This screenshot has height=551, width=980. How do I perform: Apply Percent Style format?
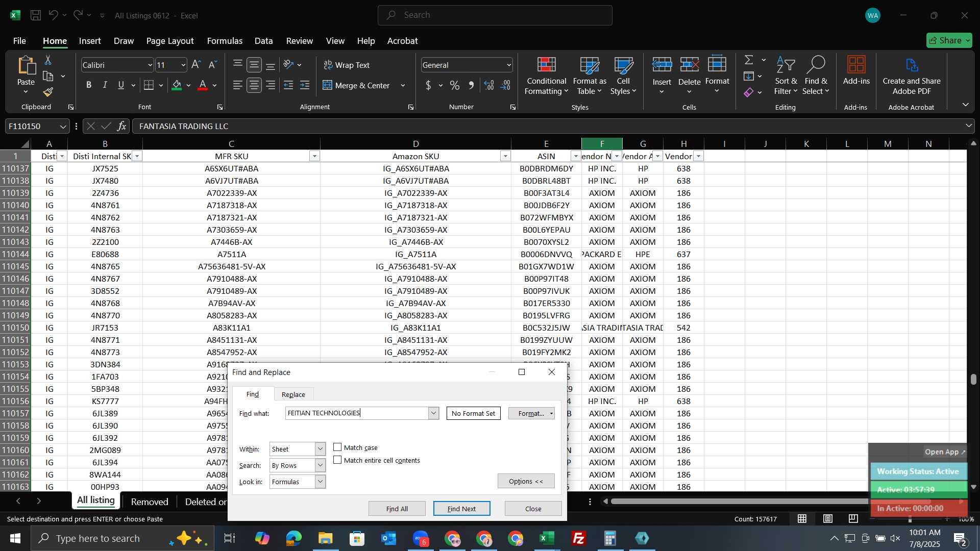(454, 85)
